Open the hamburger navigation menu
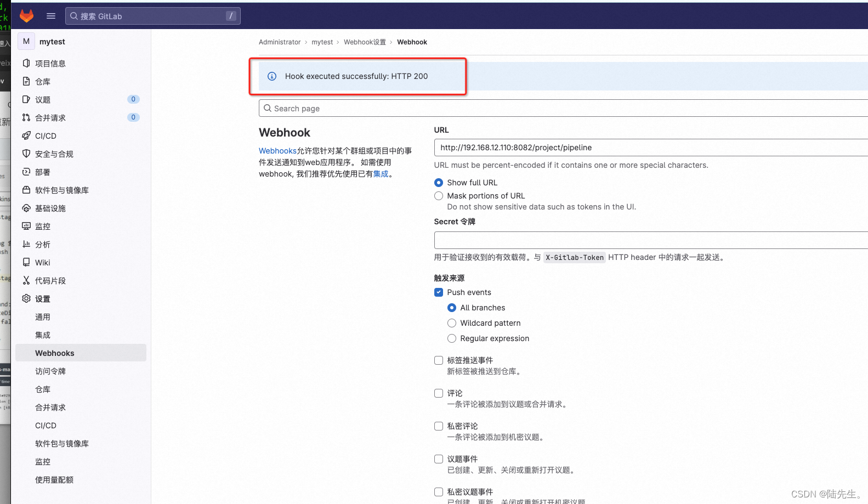 (x=51, y=16)
